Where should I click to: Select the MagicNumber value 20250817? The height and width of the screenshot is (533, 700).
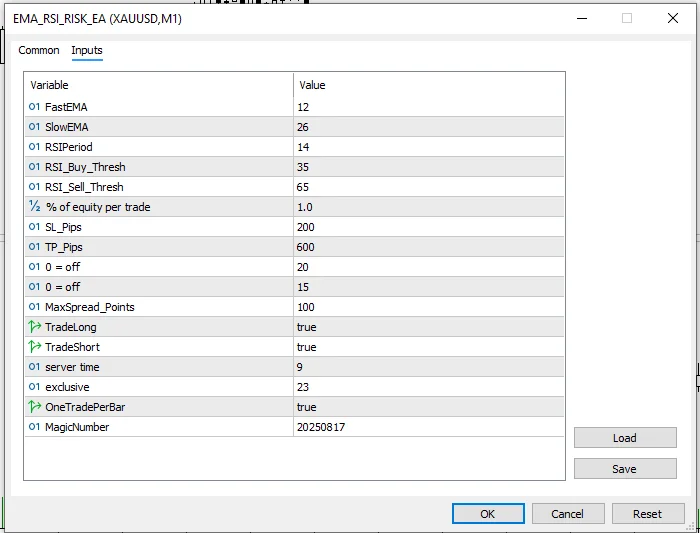click(321, 427)
